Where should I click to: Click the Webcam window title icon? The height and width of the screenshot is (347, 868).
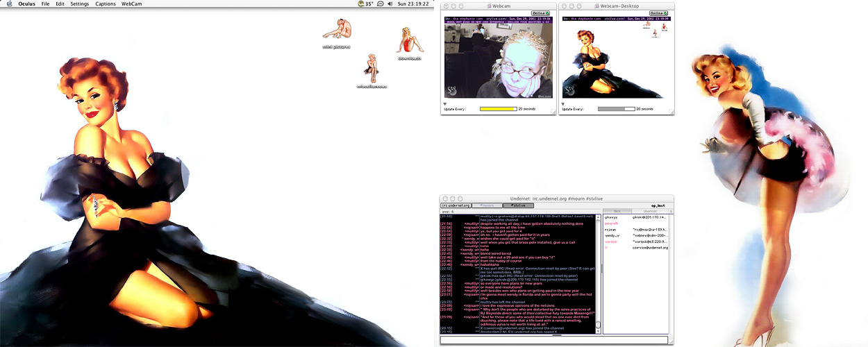click(489, 6)
